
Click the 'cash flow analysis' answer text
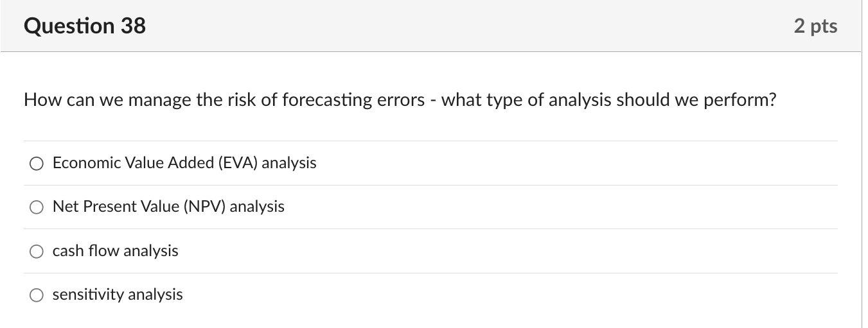click(116, 251)
